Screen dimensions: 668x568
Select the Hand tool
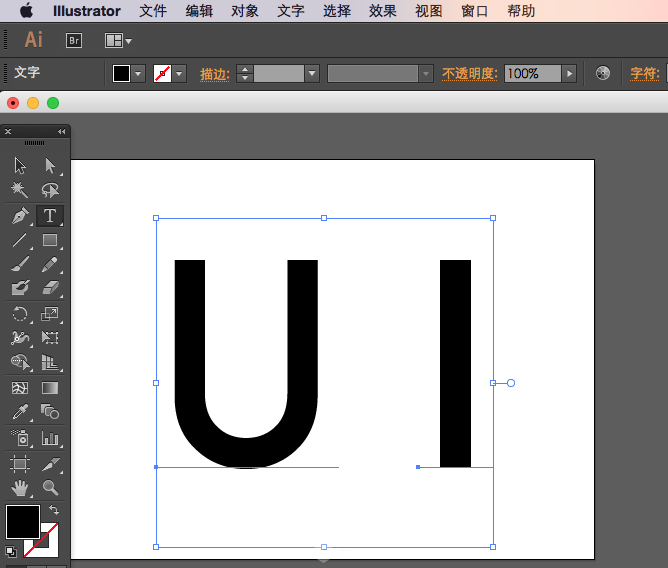[x=20, y=487]
